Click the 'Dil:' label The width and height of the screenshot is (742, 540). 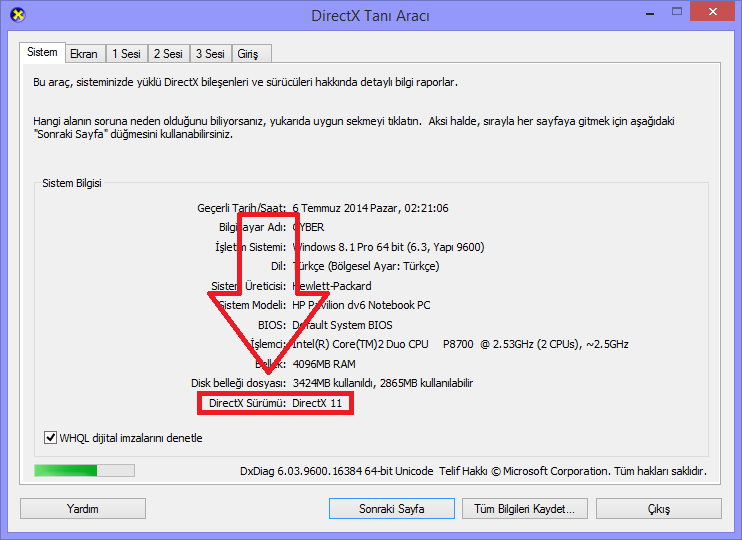pos(278,266)
